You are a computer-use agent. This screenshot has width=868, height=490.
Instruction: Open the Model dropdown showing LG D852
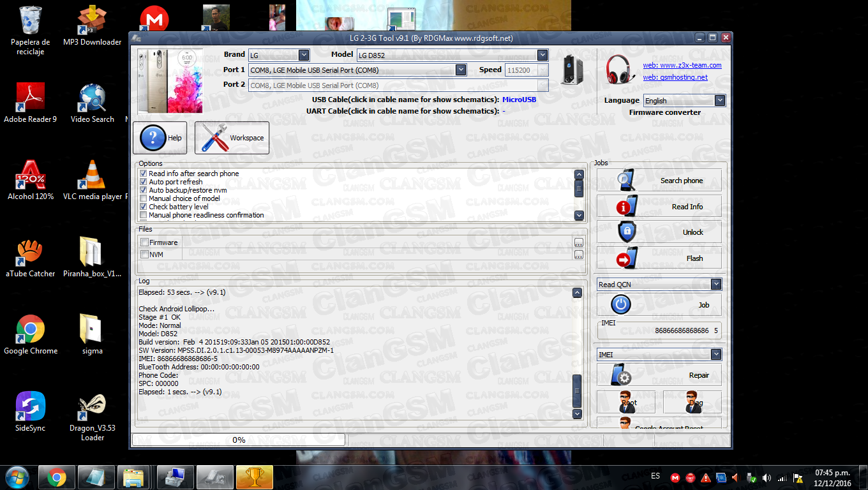tap(452, 56)
